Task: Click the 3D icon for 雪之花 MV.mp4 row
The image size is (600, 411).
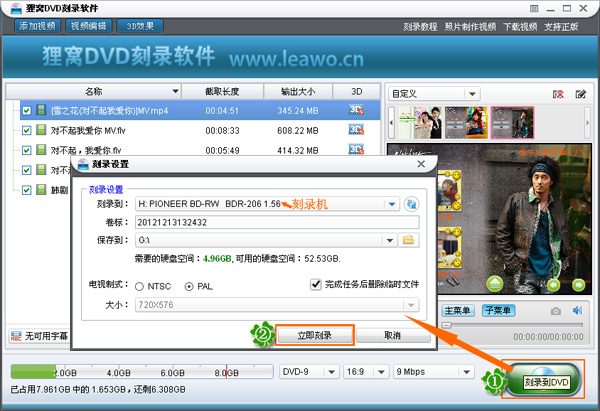Action: tap(356, 110)
